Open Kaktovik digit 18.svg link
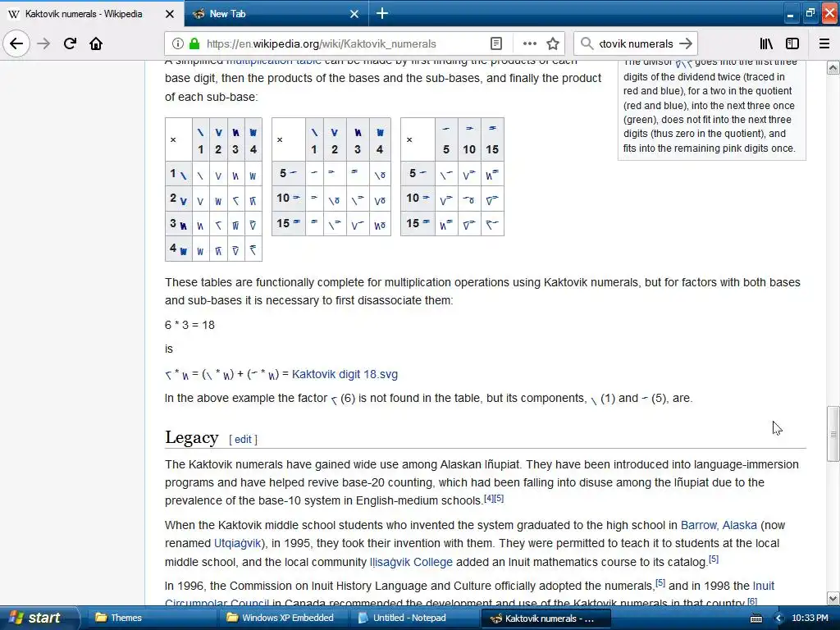This screenshot has width=840, height=630. click(x=345, y=374)
